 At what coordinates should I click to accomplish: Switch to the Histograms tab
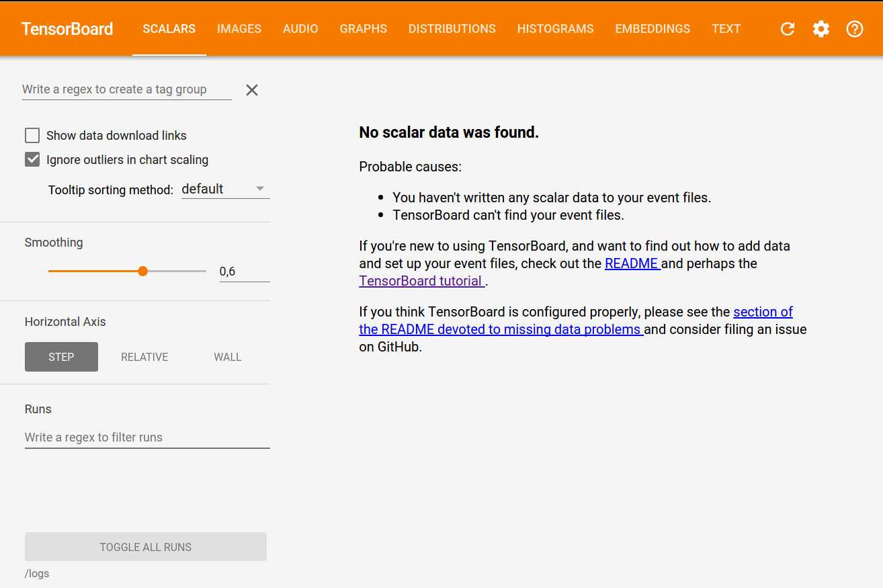(556, 29)
